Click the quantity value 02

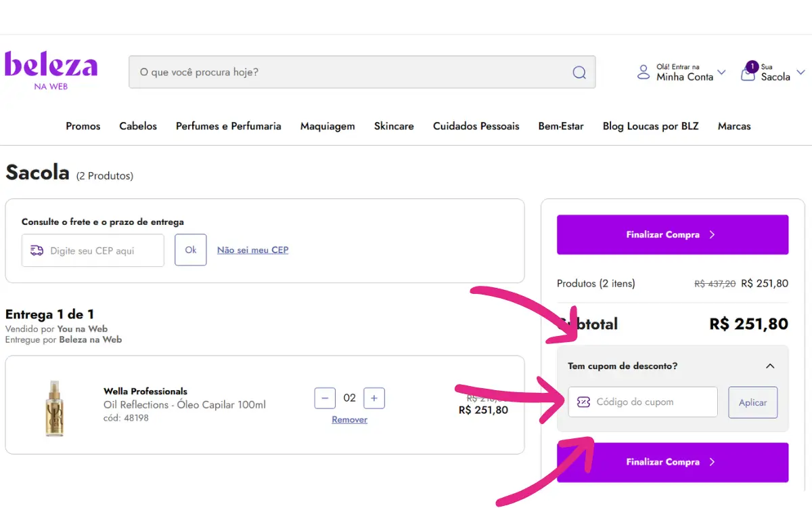(x=350, y=398)
